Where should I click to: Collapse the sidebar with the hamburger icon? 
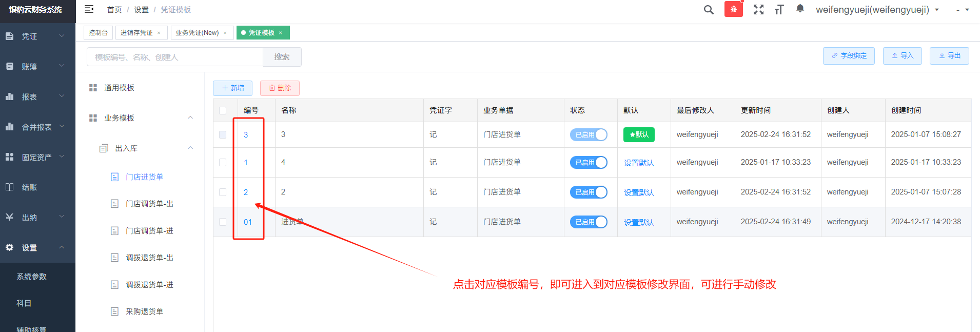pyautogui.click(x=89, y=9)
